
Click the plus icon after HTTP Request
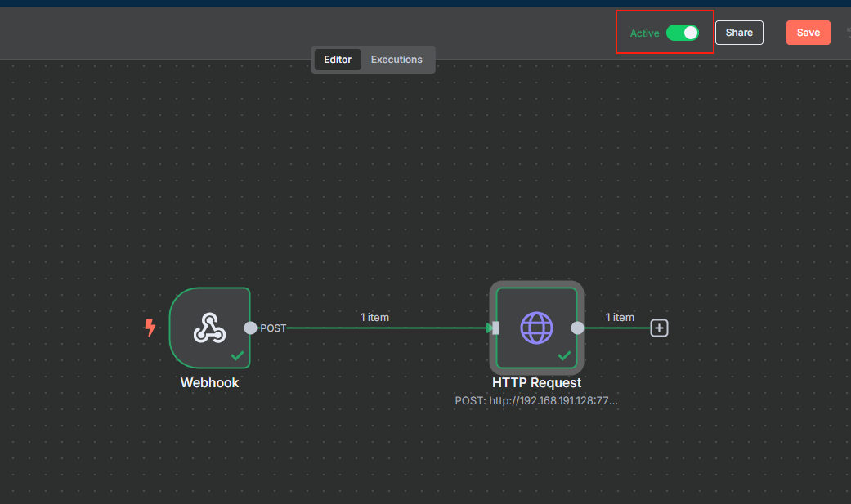[x=659, y=328]
